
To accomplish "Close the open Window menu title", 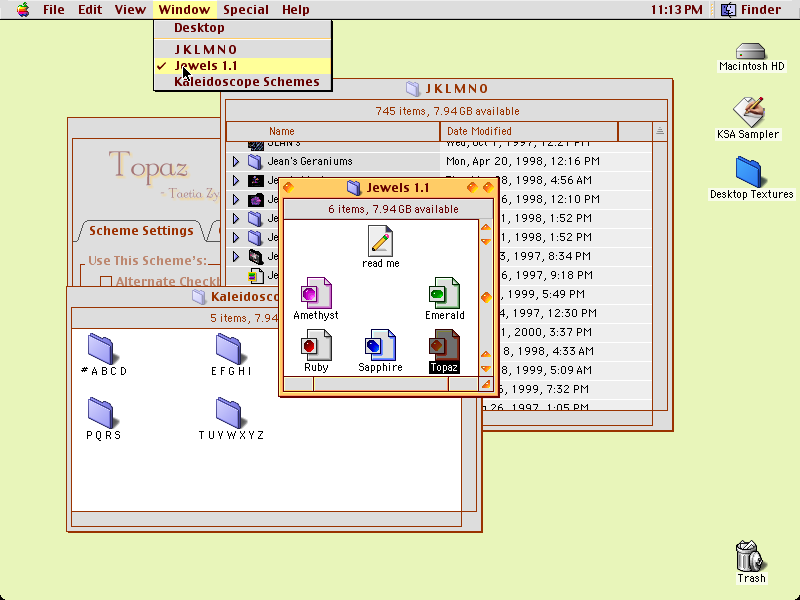I will tap(184, 10).
